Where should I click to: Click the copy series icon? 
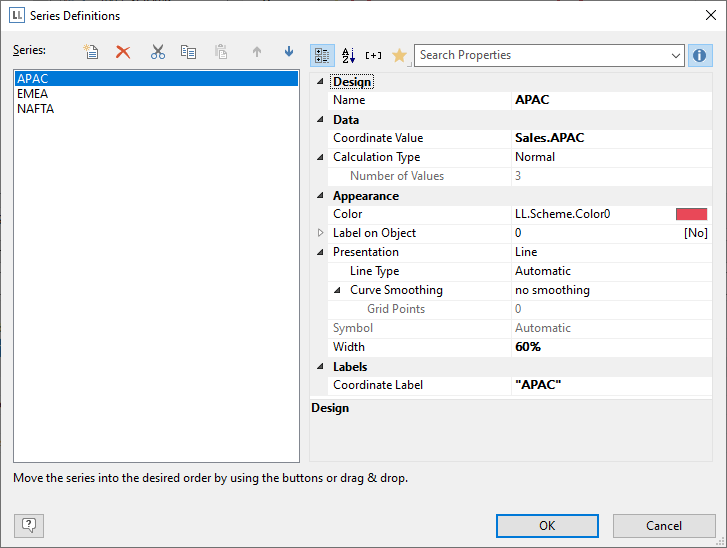point(188,52)
